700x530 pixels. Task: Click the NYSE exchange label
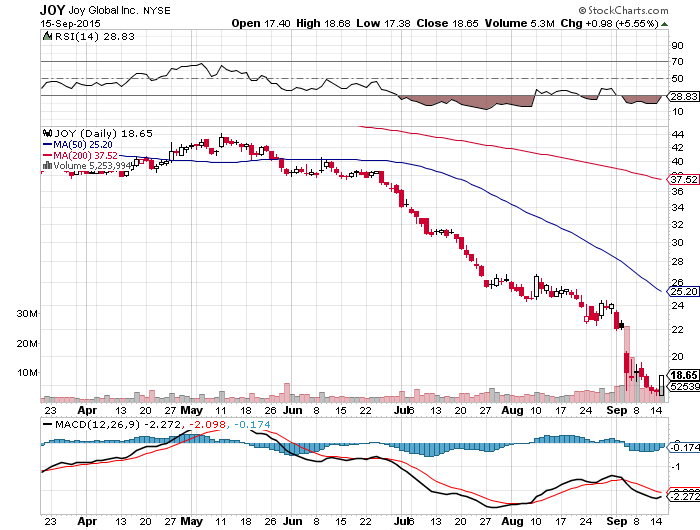[x=157, y=10]
